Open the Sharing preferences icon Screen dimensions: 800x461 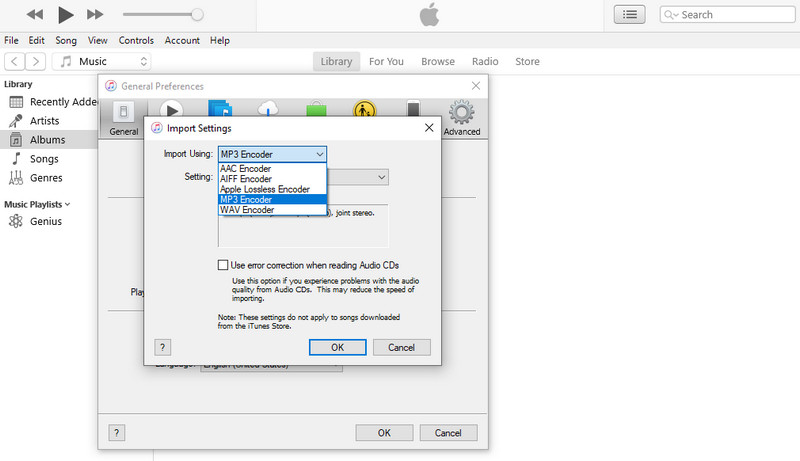point(220,108)
